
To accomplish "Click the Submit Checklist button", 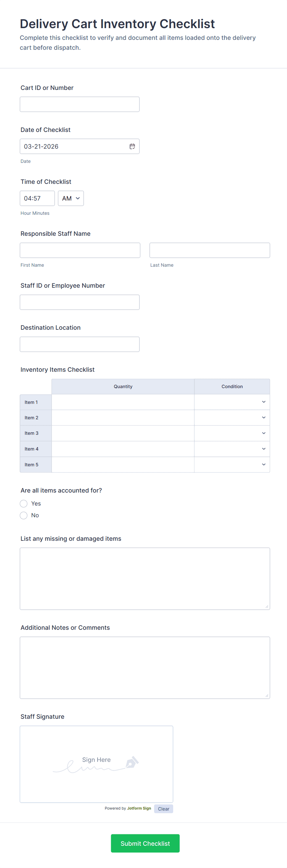I will coord(145,843).
